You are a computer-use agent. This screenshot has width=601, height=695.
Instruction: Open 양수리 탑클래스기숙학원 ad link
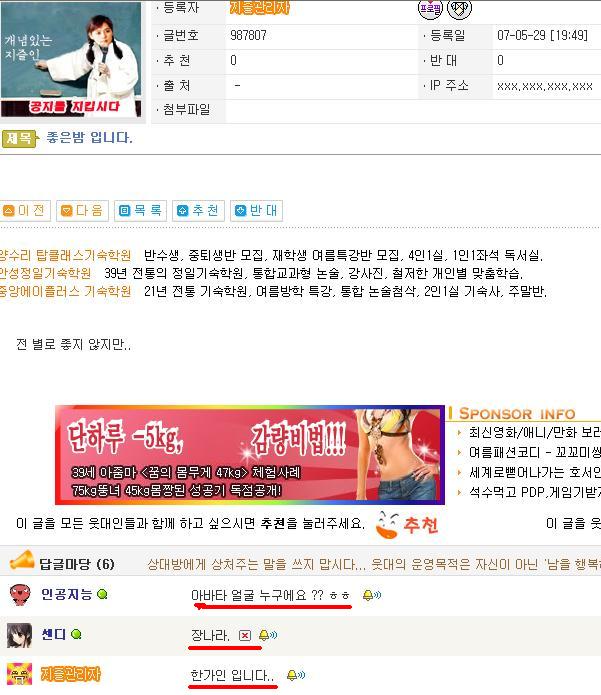[x=65, y=255]
